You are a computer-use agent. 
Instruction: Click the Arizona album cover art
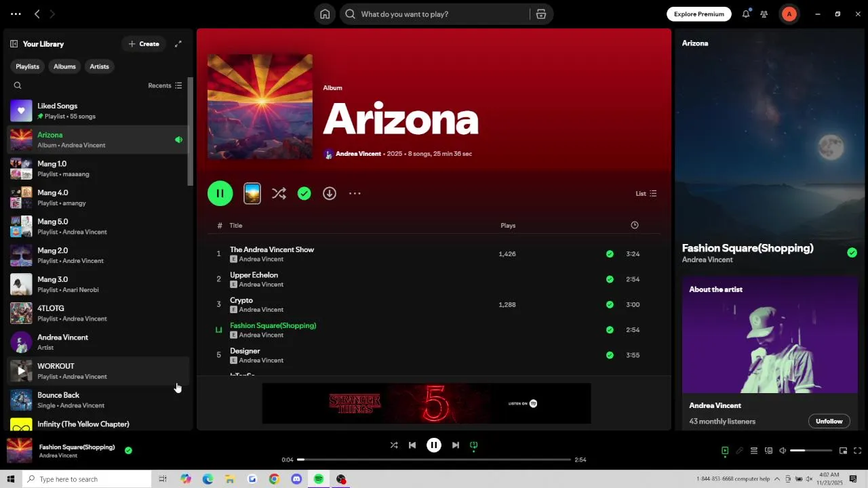point(260,106)
